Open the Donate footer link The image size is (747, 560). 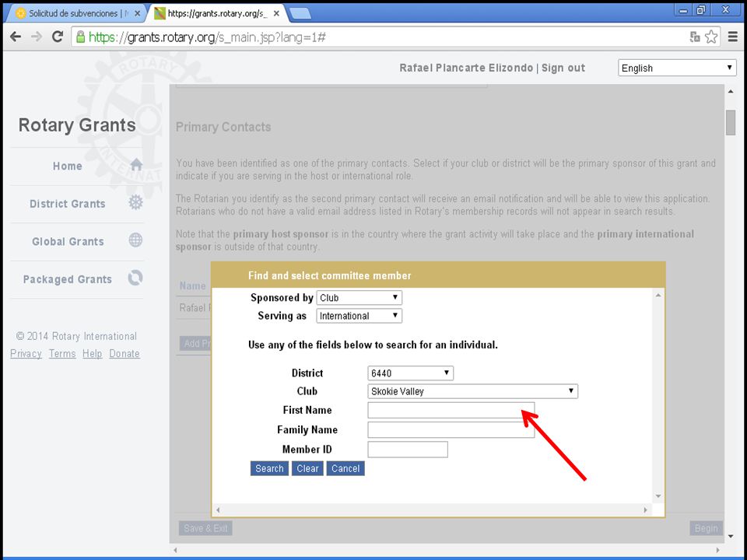(x=124, y=354)
